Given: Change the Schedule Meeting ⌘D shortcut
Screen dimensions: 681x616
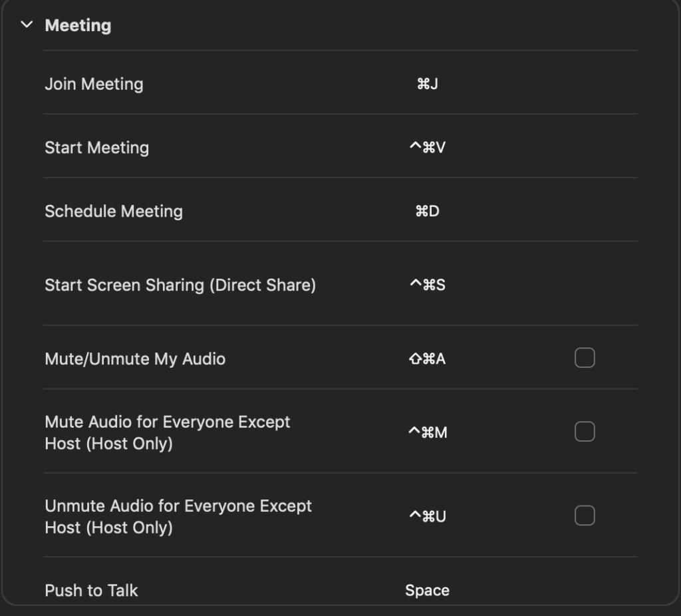Looking at the screenshot, I should point(427,212).
